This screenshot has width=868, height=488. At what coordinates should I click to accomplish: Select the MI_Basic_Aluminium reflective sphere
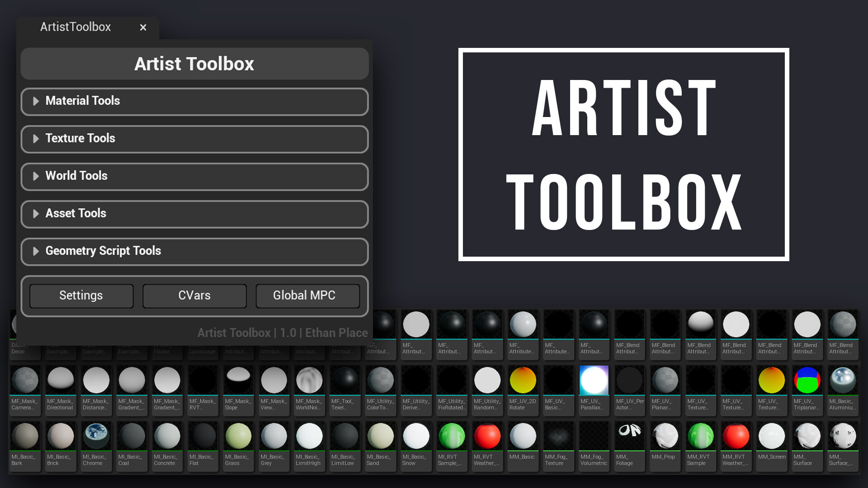(x=843, y=380)
